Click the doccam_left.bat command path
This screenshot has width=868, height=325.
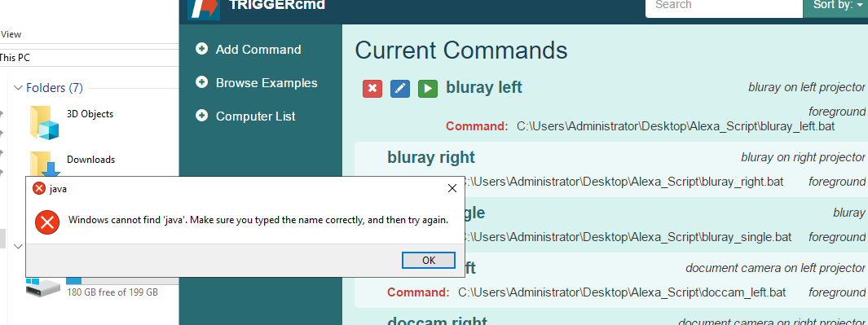coord(622,292)
